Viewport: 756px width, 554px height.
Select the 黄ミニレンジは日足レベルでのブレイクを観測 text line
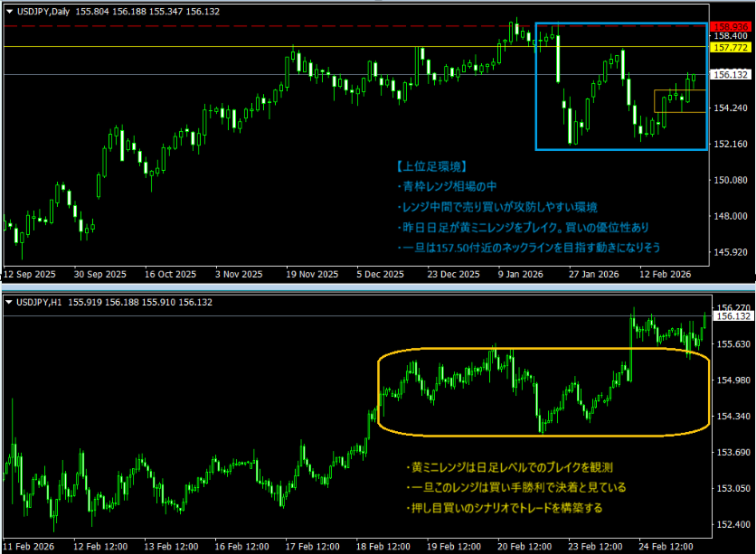click(510, 467)
